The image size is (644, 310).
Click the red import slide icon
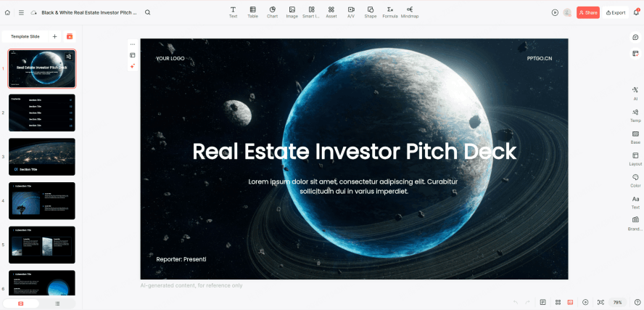70,36
